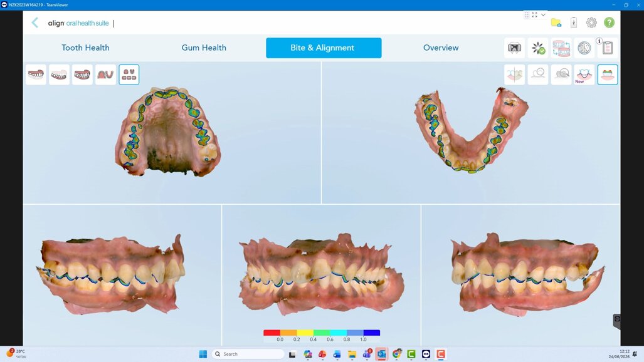Click the lower arch occlusal scan
The image size is (644, 362).
click(x=471, y=129)
